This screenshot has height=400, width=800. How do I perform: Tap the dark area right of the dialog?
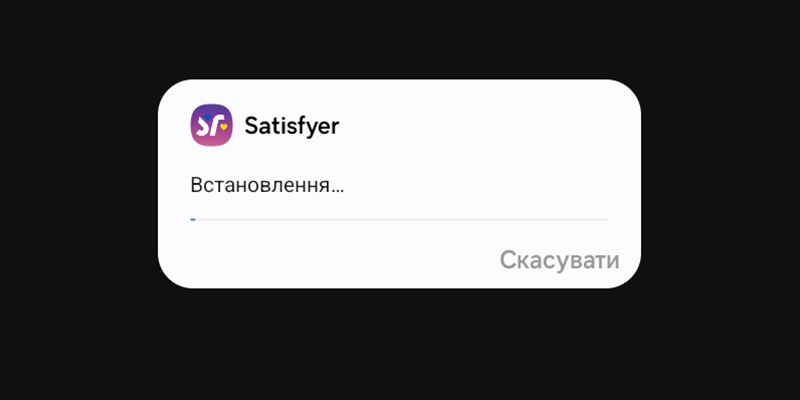720,184
